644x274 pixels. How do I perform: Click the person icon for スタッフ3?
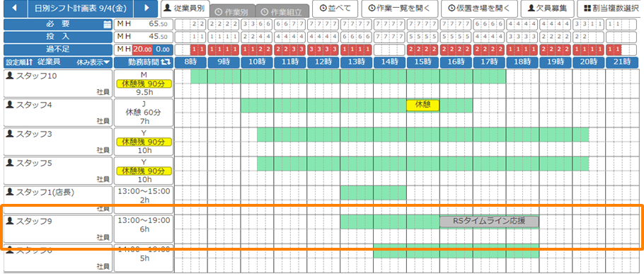coord(11,134)
